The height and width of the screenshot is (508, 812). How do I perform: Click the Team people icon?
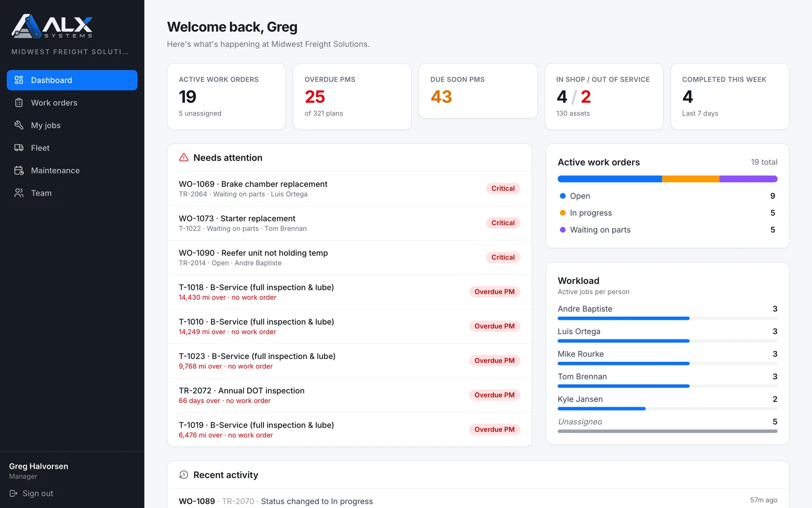[x=19, y=193]
